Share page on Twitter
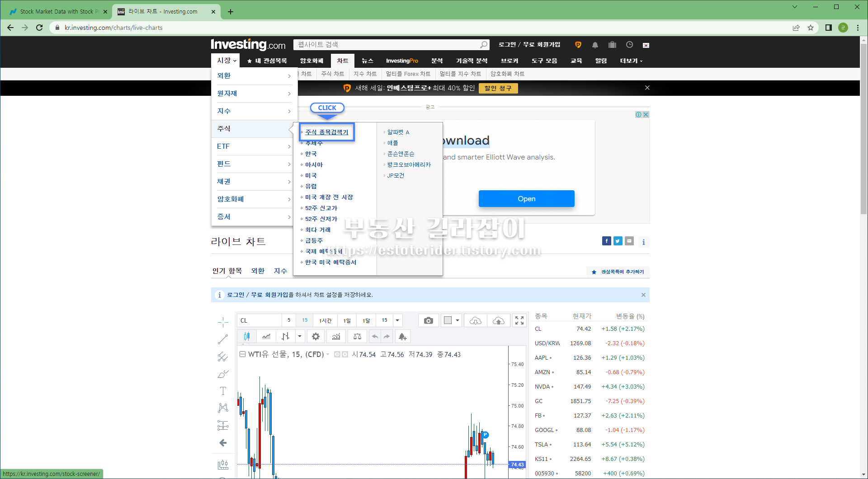 point(618,241)
